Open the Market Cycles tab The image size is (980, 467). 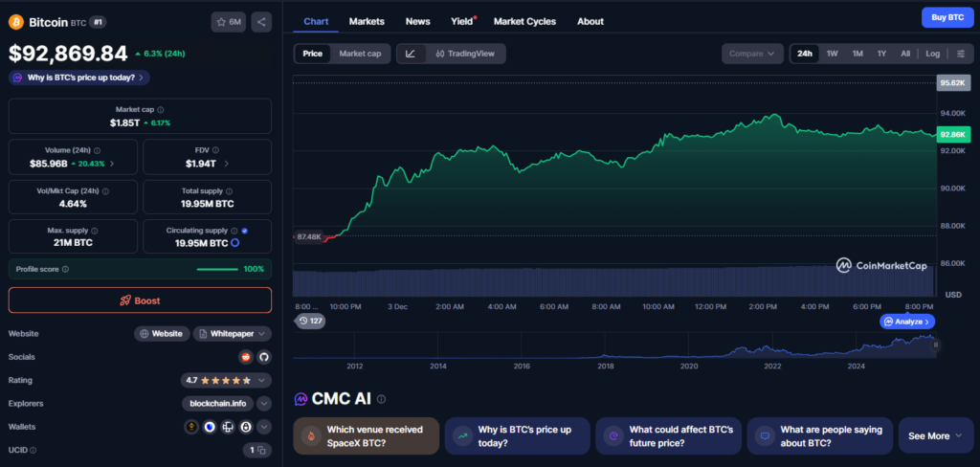(525, 21)
